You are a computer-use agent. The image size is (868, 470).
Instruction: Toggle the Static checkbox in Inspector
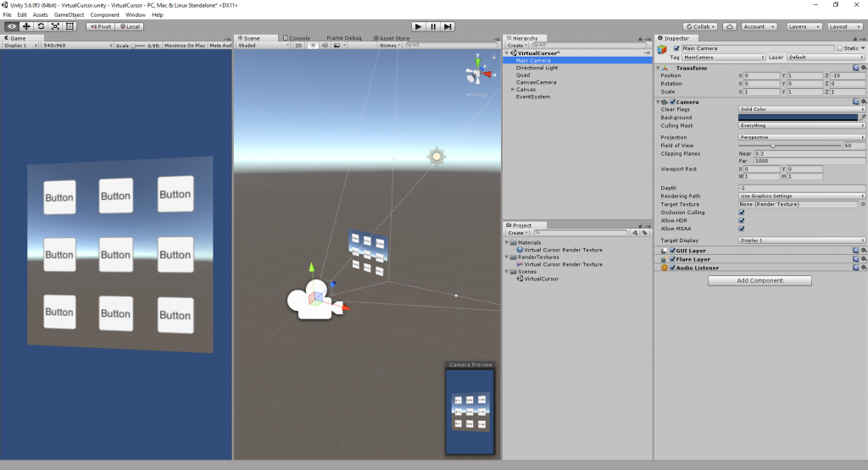(840, 48)
